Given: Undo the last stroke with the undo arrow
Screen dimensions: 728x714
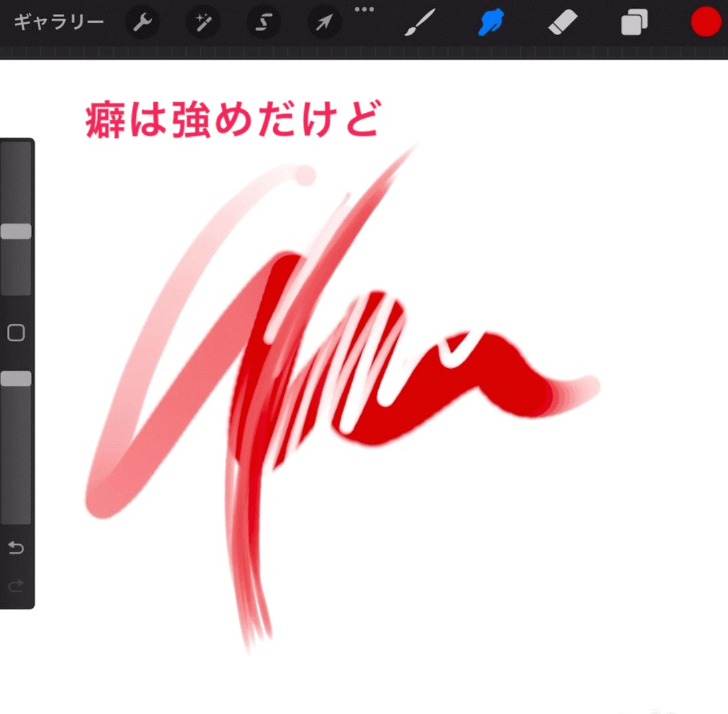Looking at the screenshot, I should click(x=16, y=548).
